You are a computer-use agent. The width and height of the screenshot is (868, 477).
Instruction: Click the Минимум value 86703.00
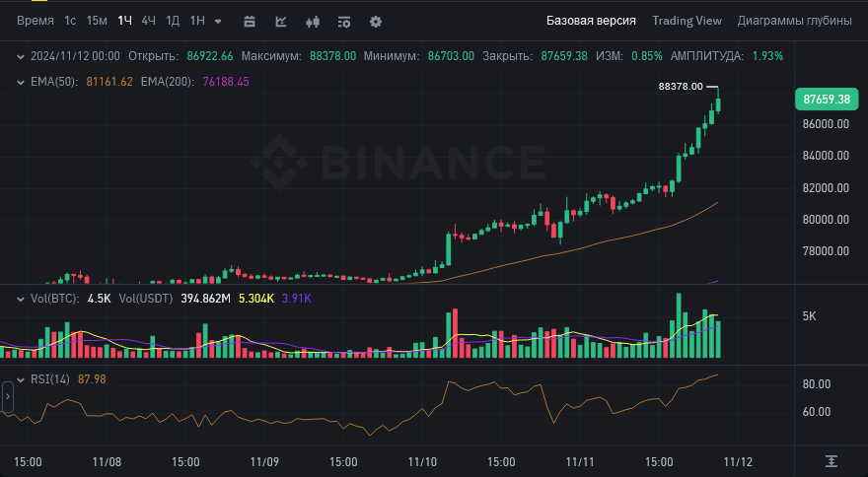point(451,56)
